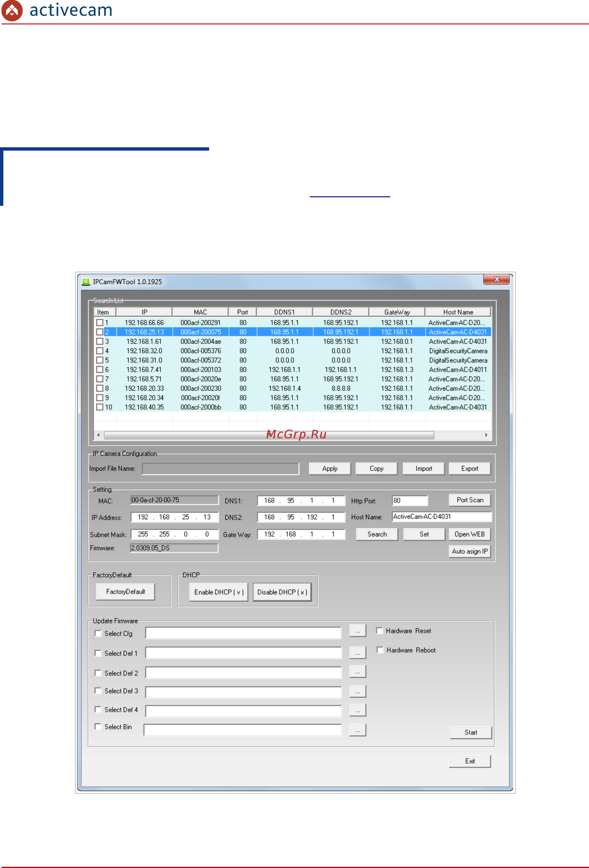Open the camera with Open WEB
Screen dimensions: 589x868
pos(469,534)
